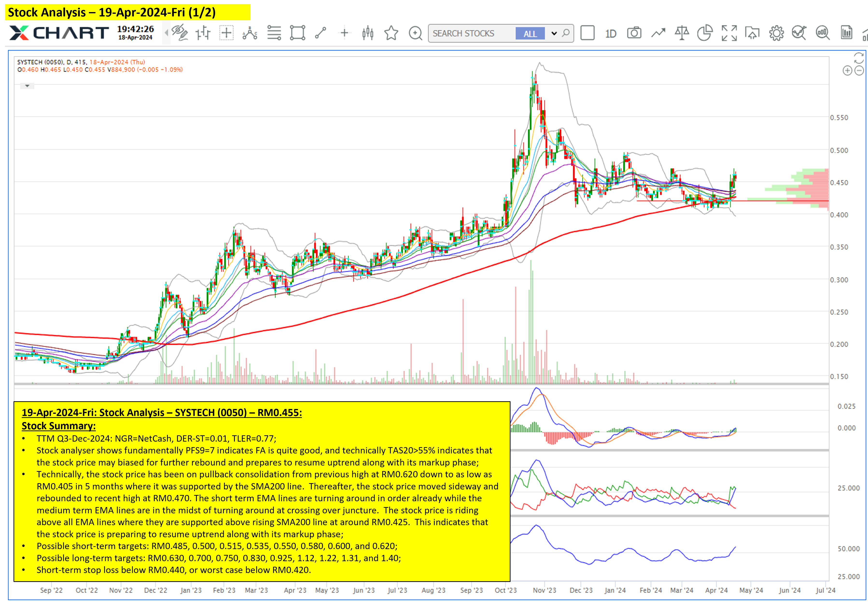This screenshot has height=602, width=868.
Task: Open the balance scale compare icon
Action: tap(681, 33)
